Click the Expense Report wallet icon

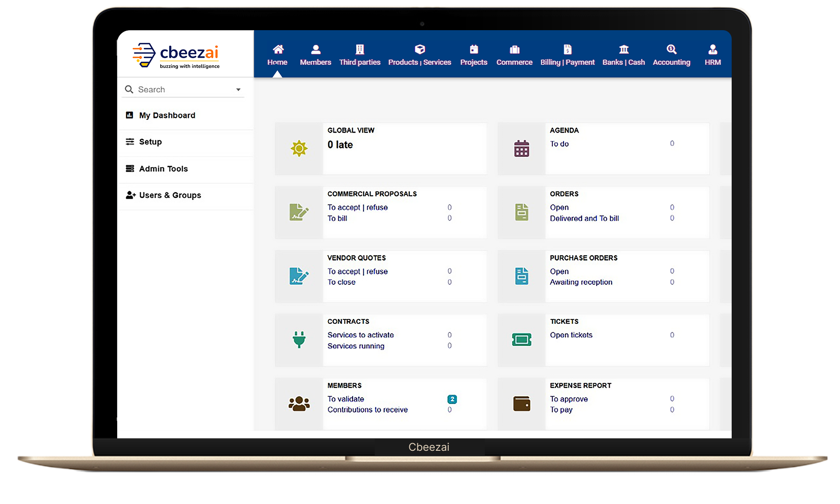coord(522,404)
